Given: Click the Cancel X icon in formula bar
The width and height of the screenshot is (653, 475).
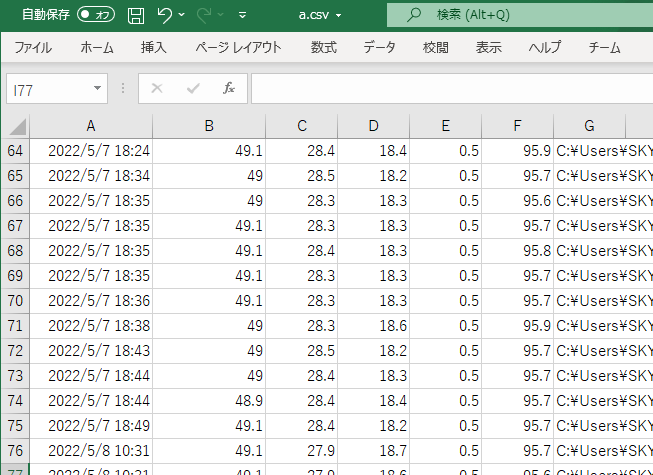Looking at the screenshot, I should click(157, 88).
